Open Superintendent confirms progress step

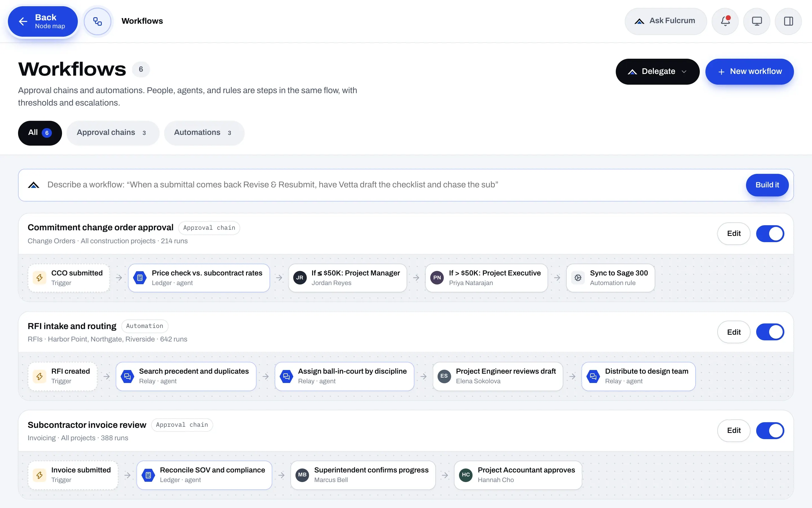[363, 475]
